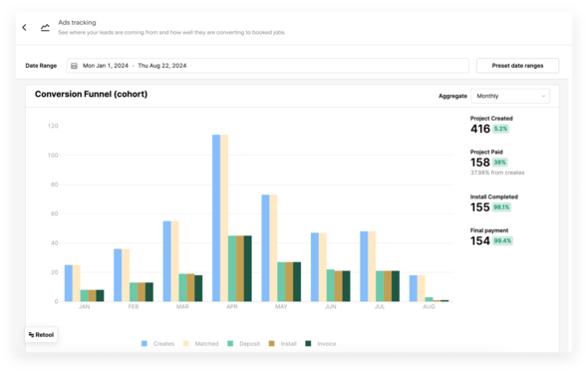Click the Final payment value 154
This screenshot has width=588, height=373.
click(480, 241)
